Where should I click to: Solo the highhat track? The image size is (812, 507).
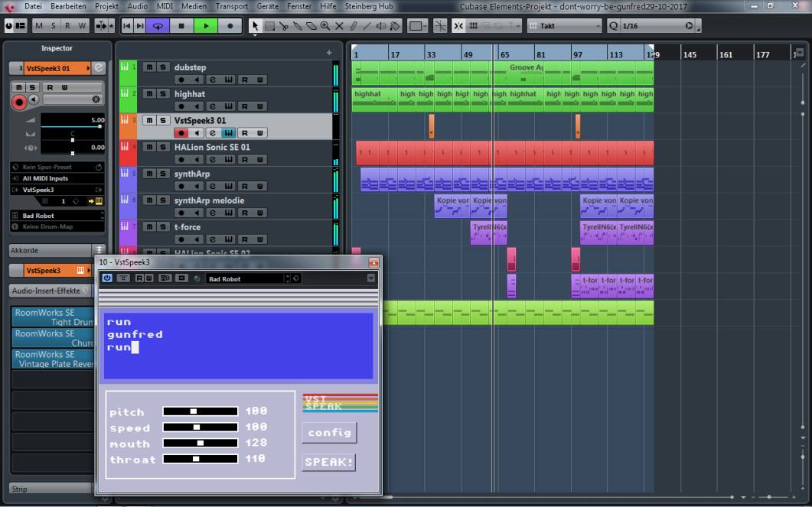pyautogui.click(x=162, y=93)
